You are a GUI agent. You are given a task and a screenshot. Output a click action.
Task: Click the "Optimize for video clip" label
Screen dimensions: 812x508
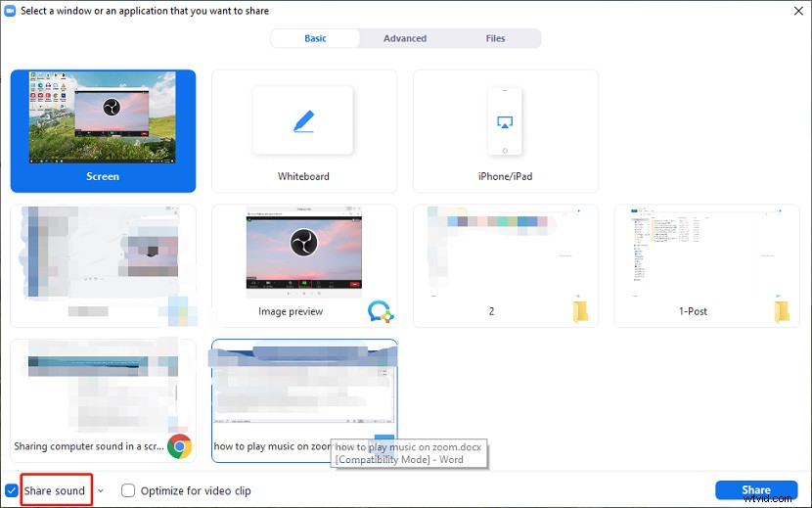[x=196, y=491]
